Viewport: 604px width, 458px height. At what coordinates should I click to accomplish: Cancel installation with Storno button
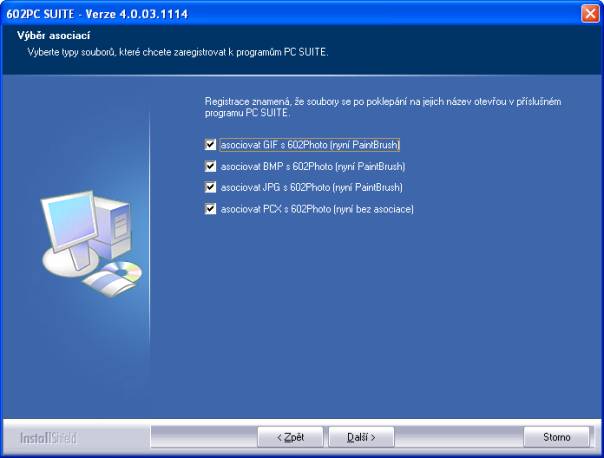pos(557,437)
